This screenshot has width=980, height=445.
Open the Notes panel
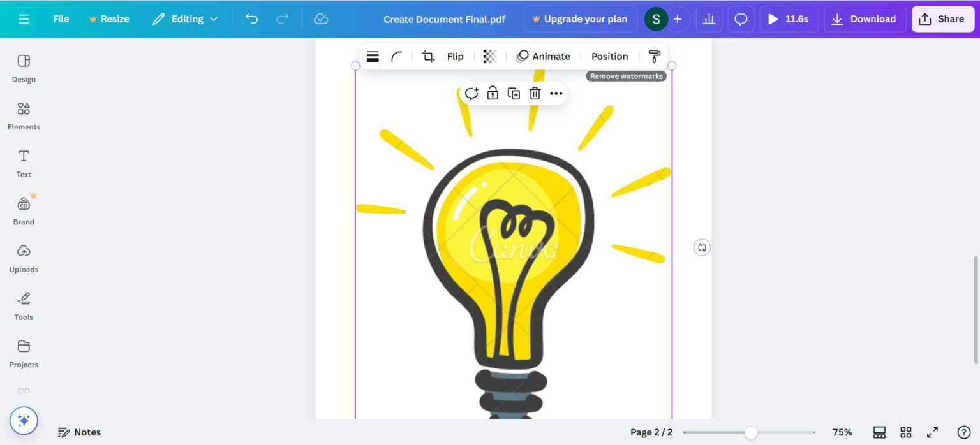coord(80,432)
